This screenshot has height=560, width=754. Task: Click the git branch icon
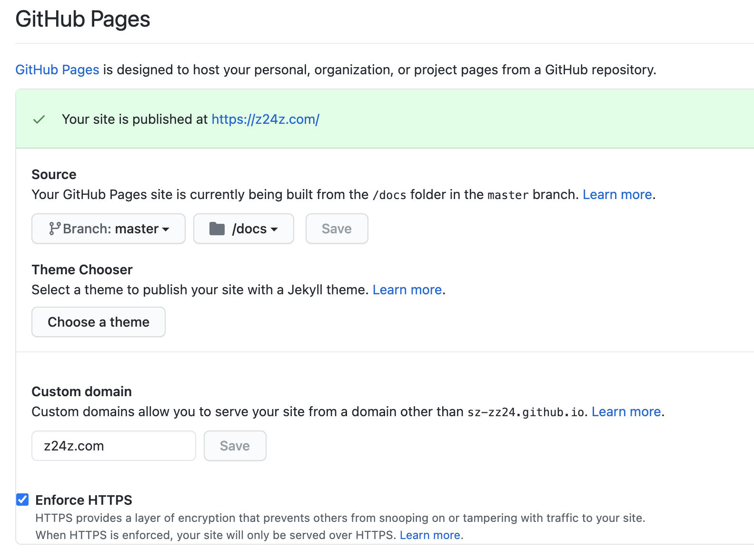[x=54, y=229]
